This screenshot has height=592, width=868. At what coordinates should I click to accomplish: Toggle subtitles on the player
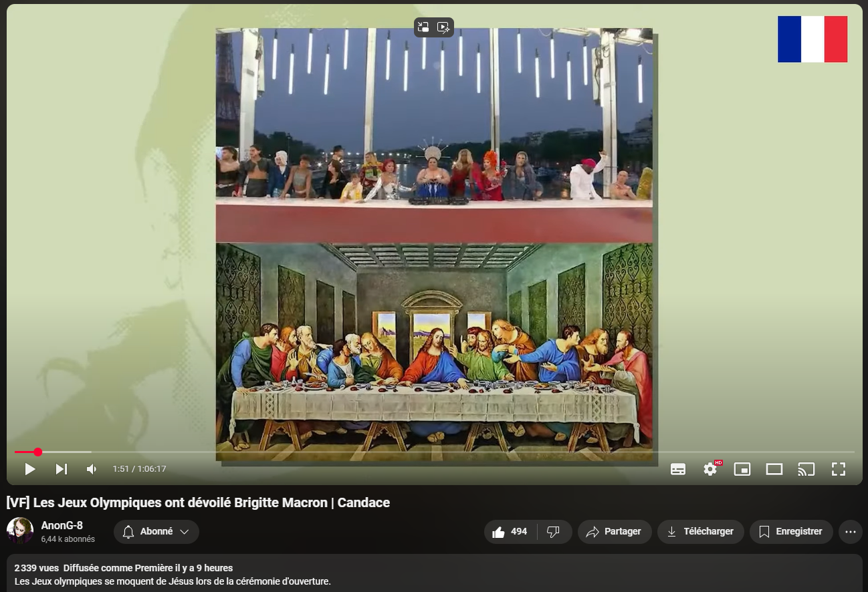click(678, 469)
